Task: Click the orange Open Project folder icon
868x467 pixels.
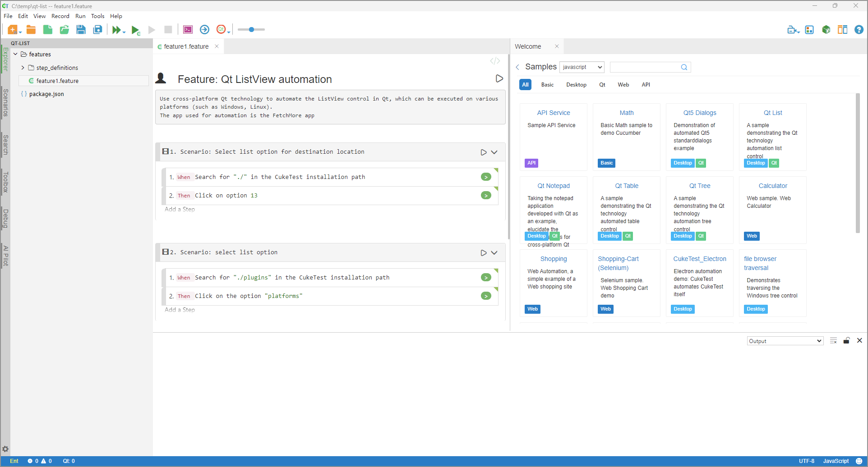Action: 31,30
